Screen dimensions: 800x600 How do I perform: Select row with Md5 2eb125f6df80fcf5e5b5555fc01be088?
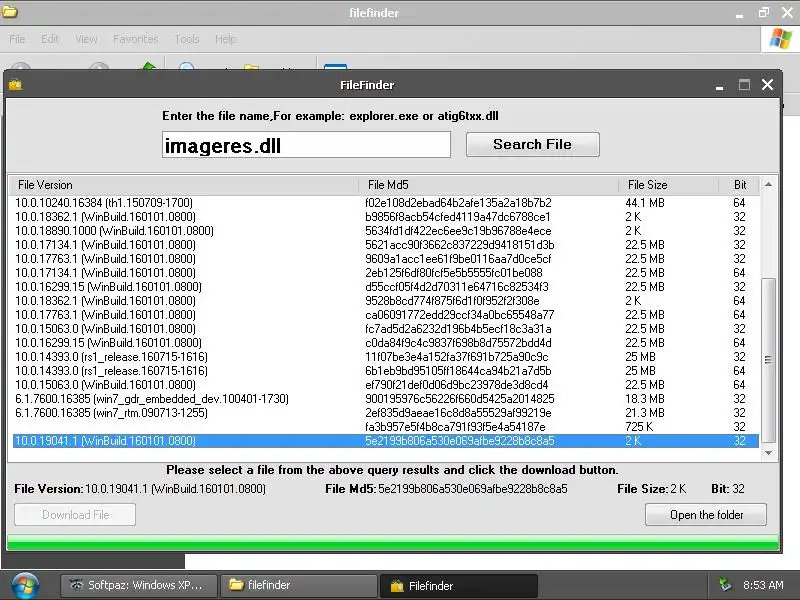coord(385,273)
